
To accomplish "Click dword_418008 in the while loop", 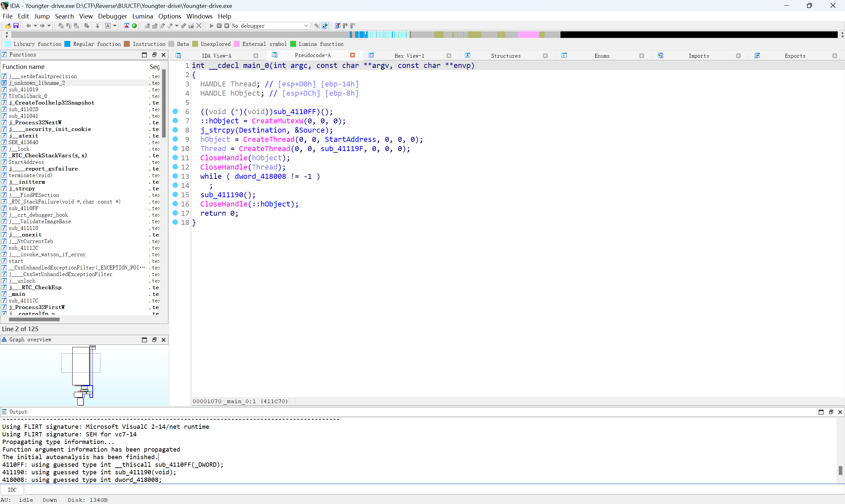I will click(260, 176).
